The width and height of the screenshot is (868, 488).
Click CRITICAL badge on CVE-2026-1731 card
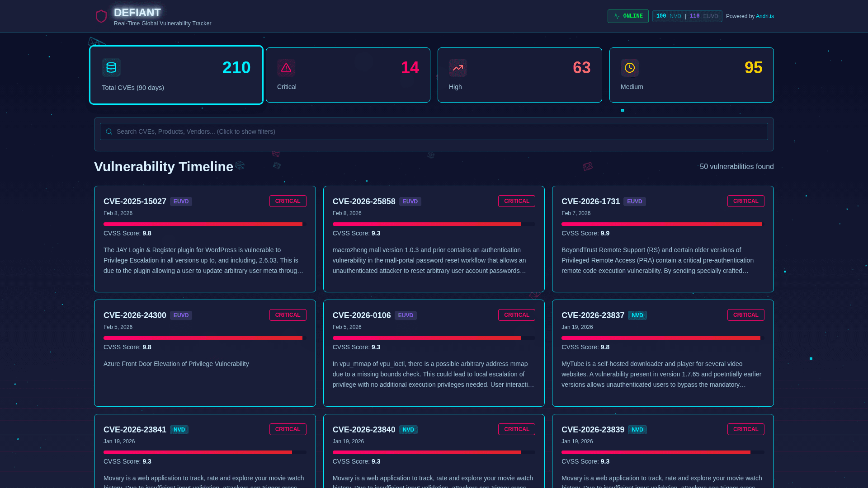pyautogui.click(x=746, y=201)
